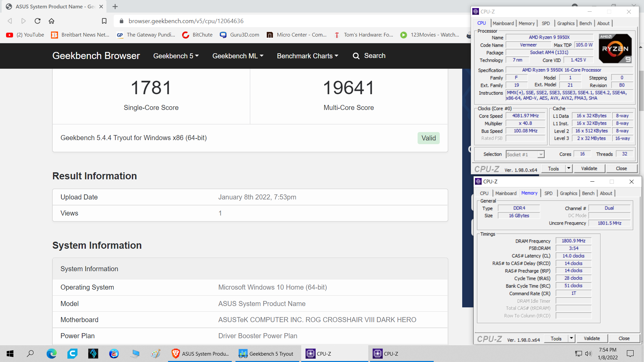Switch to CPU tab in lower CPU-Z

pyautogui.click(x=484, y=193)
